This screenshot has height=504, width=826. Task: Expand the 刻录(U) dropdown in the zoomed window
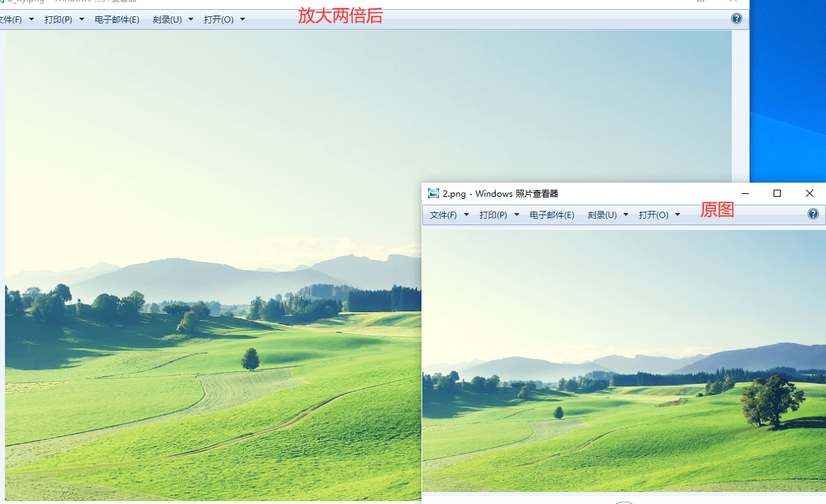pyautogui.click(x=191, y=19)
